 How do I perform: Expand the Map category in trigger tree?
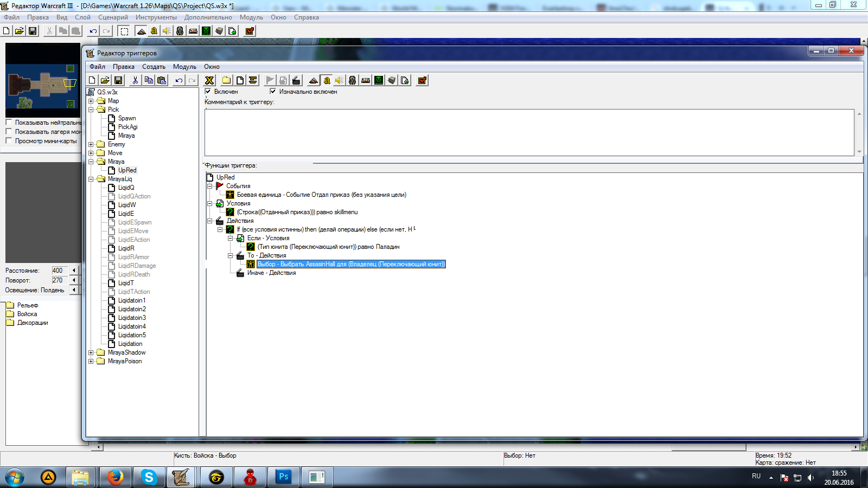point(91,101)
